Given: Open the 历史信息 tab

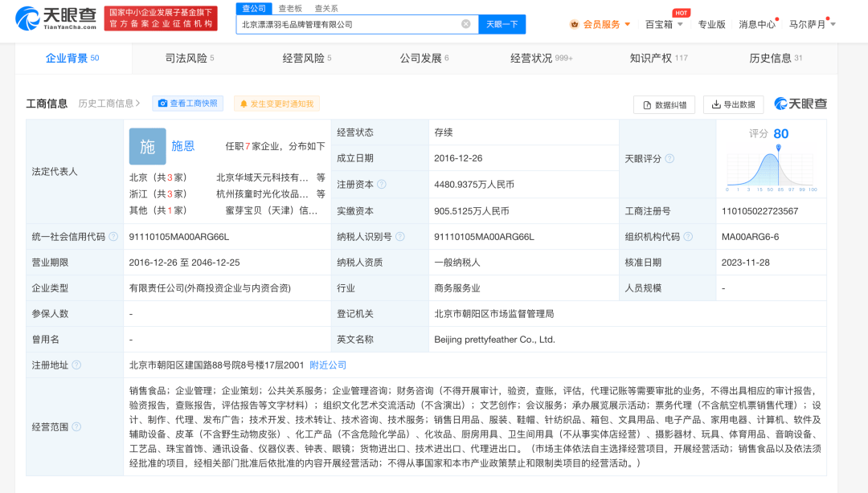Looking at the screenshot, I should click(x=776, y=58).
